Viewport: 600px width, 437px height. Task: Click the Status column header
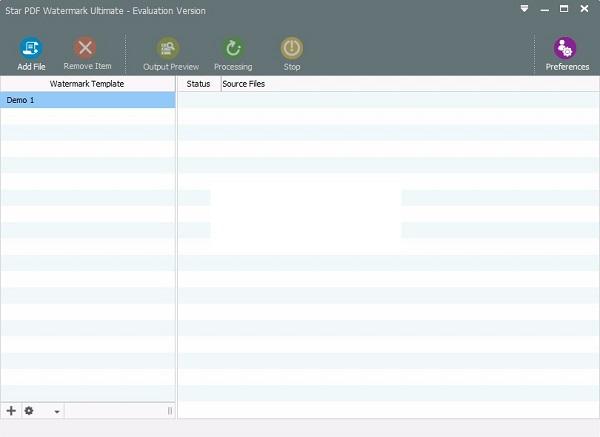pos(199,84)
